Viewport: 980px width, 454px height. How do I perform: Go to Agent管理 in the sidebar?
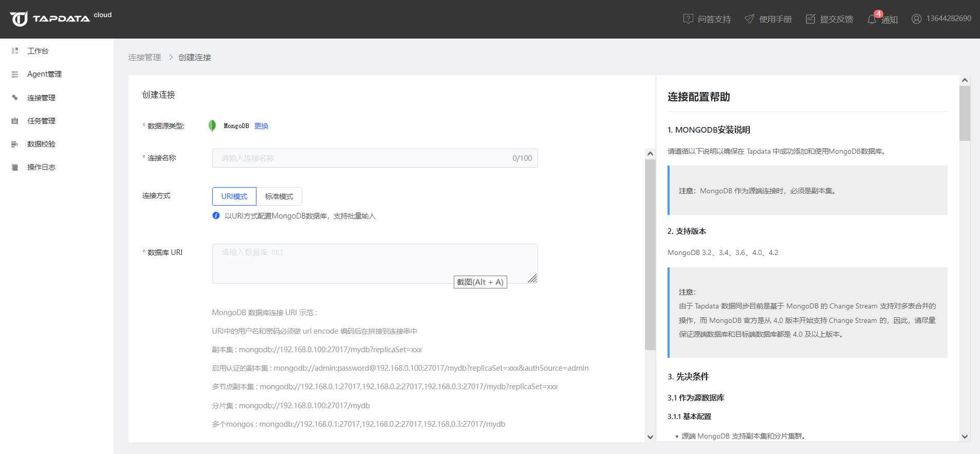(x=44, y=74)
